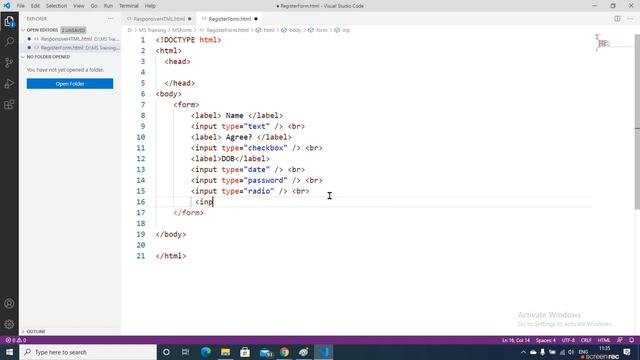Click the 2 unsaved badge
640x360 pixels.
[x=73, y=30]
